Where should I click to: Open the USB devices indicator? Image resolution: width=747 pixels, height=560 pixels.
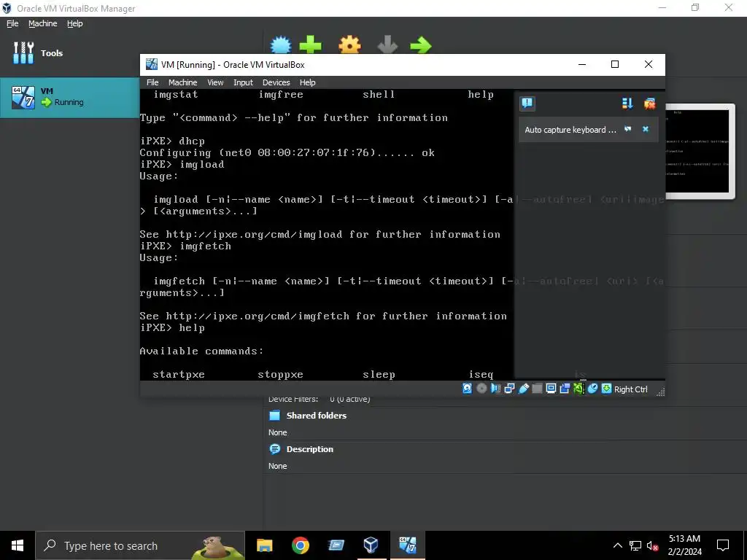click(523, 389)
